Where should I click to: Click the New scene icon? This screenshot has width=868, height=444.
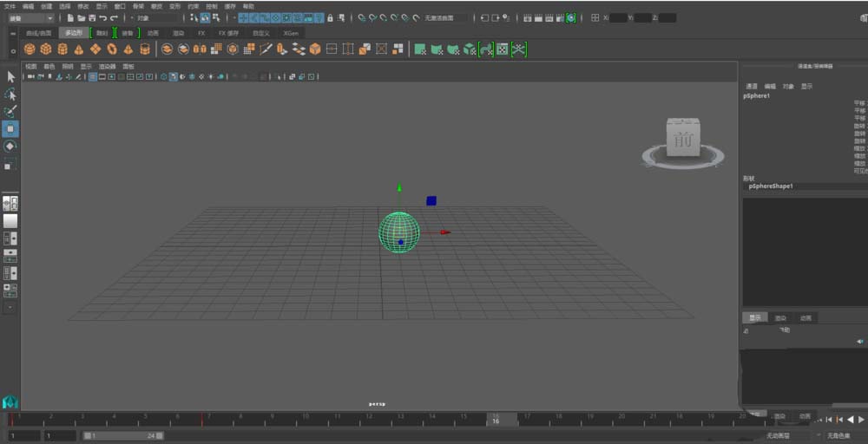(70, 18)
